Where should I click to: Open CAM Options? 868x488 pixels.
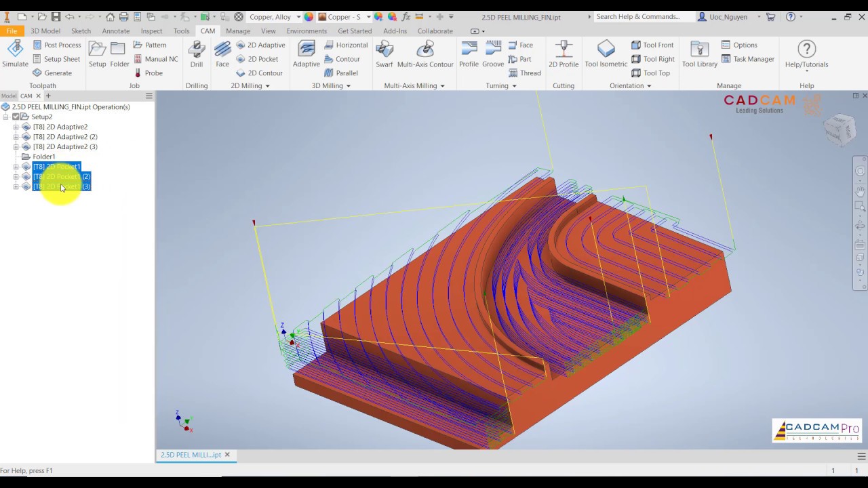point(739,45)
